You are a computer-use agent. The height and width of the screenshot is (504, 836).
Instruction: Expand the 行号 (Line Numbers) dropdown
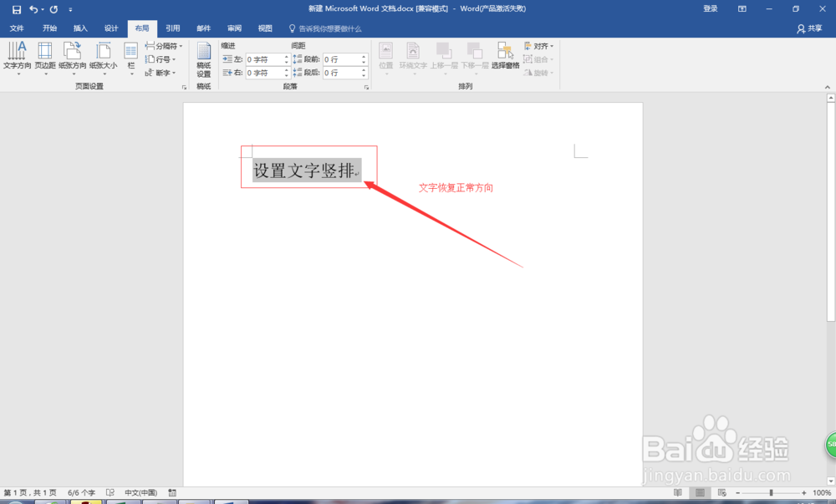pos(161,59)
